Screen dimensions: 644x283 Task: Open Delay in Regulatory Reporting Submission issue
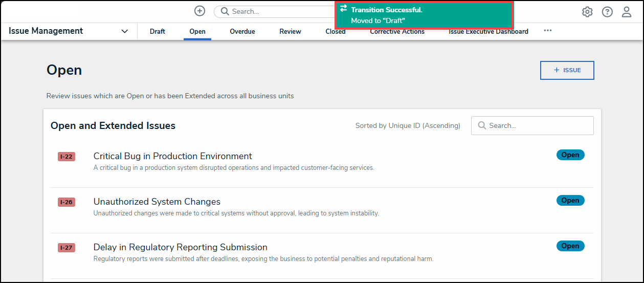180,247
